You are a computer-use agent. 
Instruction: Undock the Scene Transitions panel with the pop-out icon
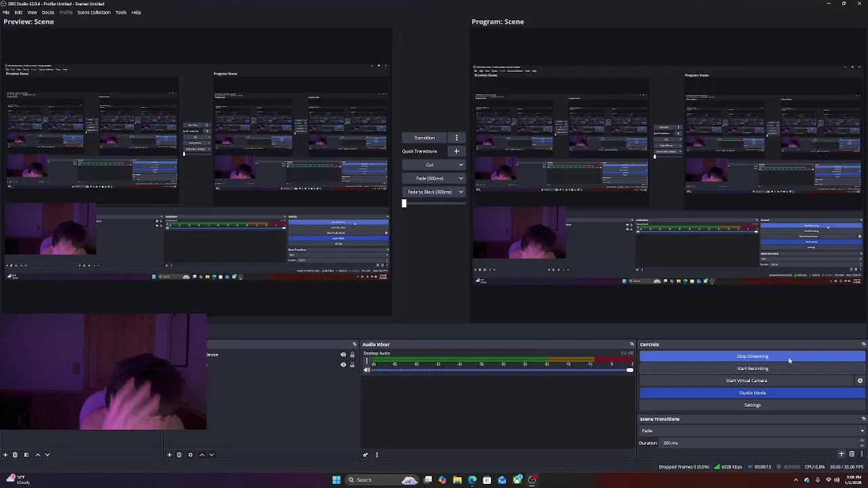click(863, 419)
